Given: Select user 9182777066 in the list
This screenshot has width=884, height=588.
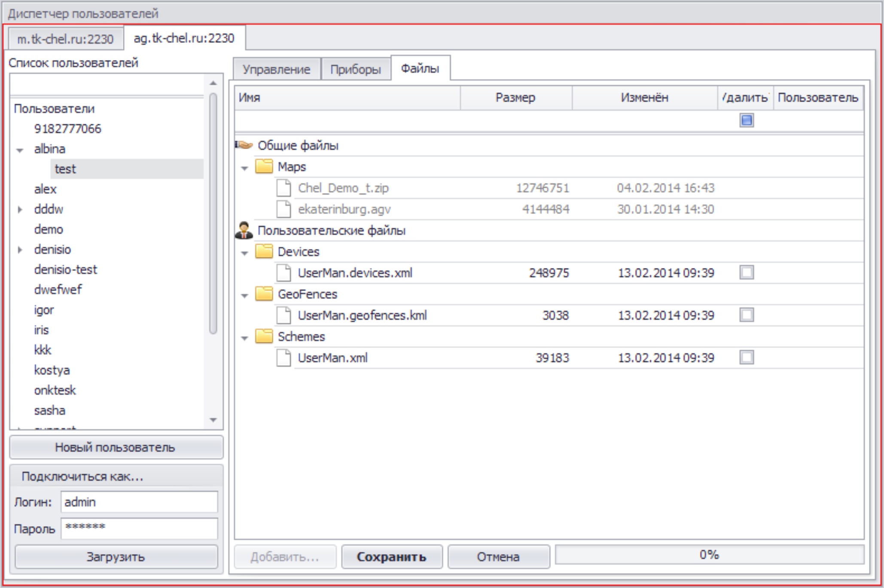Looking at the screenshot, I should (68, 128).
